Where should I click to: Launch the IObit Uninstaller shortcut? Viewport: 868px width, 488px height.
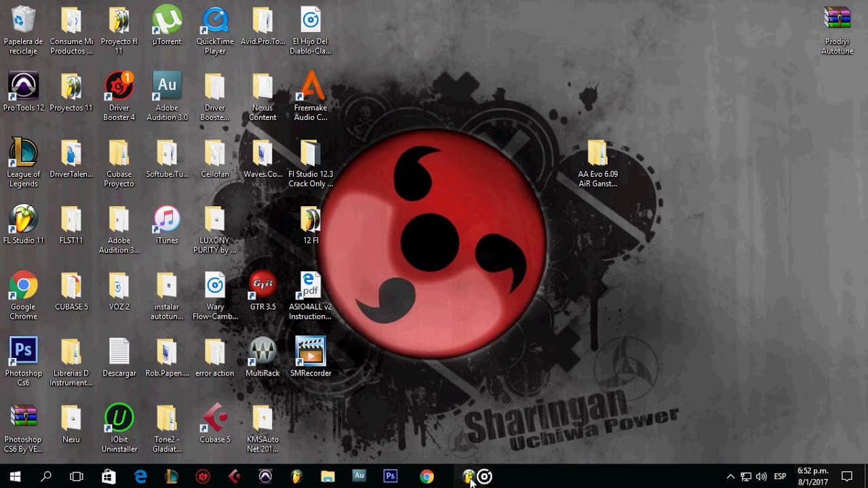pos(119,429)
